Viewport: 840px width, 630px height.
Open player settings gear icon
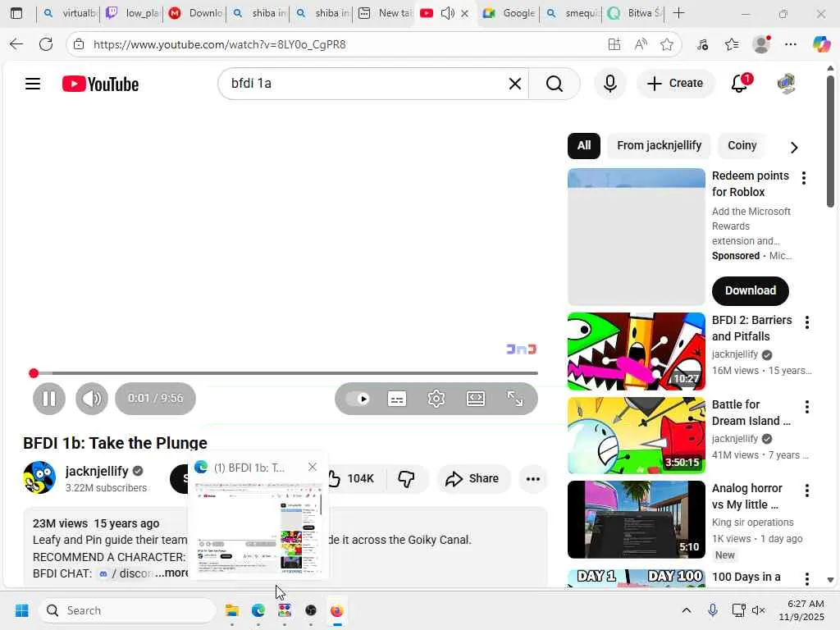pos(436,399)
